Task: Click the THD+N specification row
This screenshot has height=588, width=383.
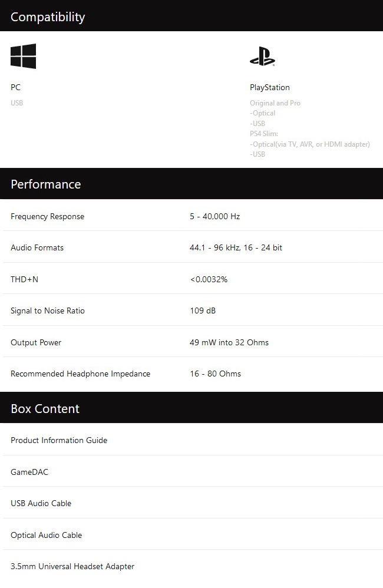Action: point(193,279)
